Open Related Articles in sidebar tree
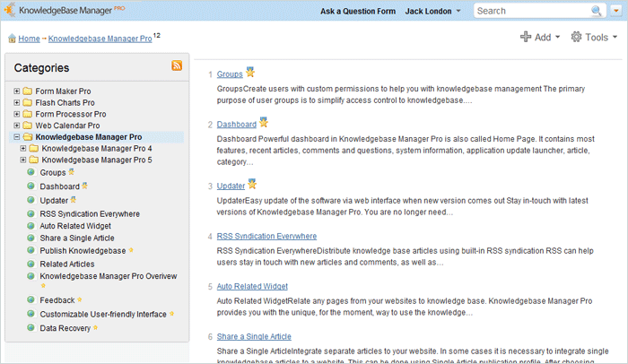628x364 pixels. click(67, 264)
